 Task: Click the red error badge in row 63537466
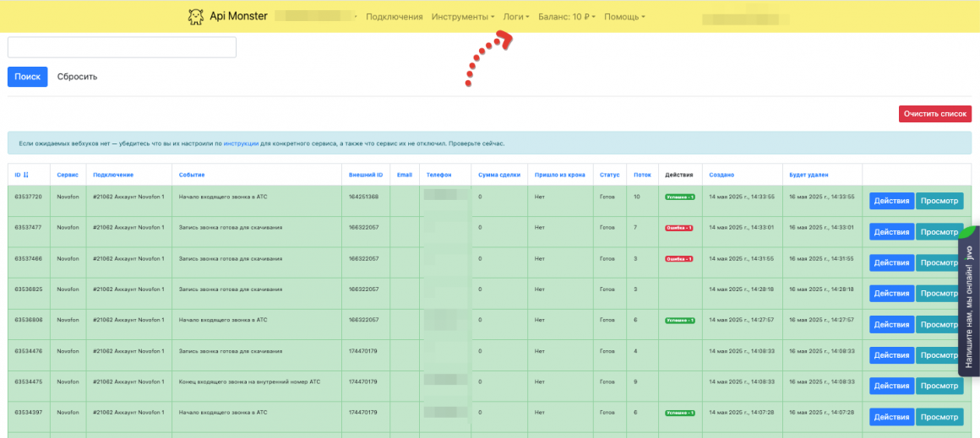point(678,258)
